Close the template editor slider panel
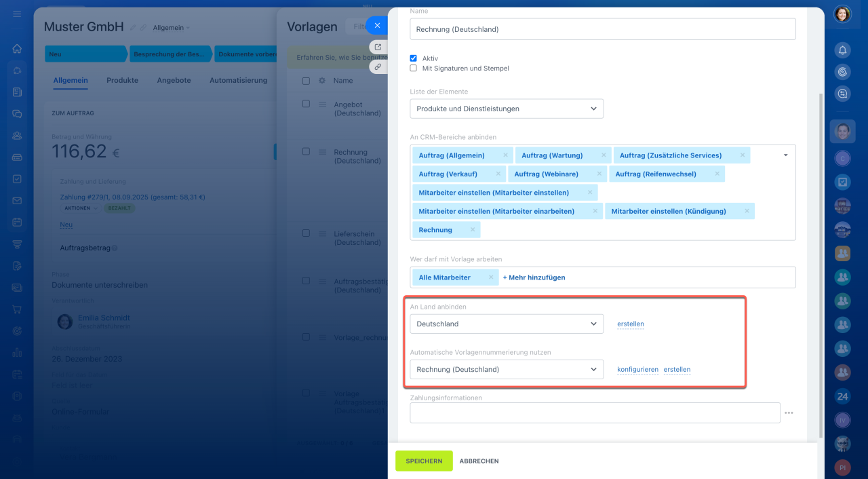Viewport: 868px width, 479px height. point(377,25)
